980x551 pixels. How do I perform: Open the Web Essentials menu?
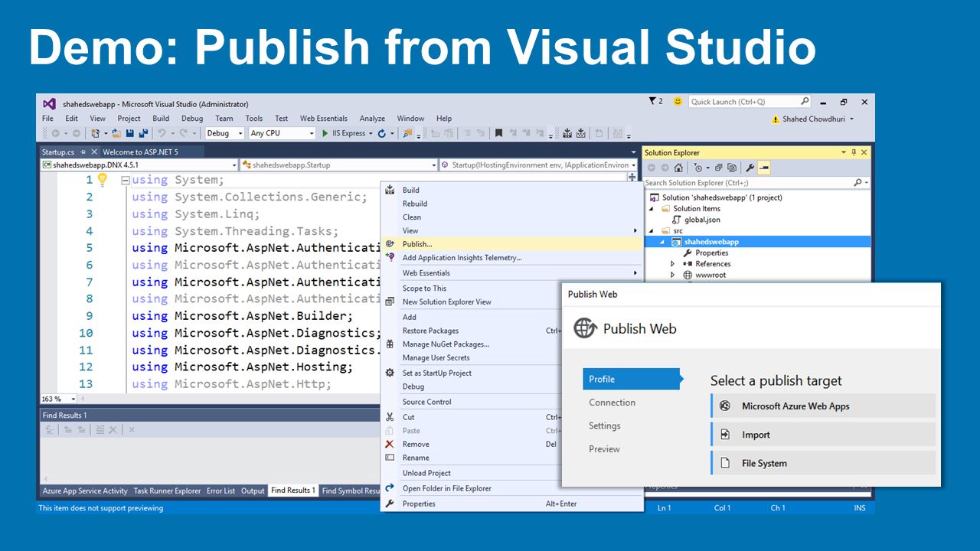(323, 119)
